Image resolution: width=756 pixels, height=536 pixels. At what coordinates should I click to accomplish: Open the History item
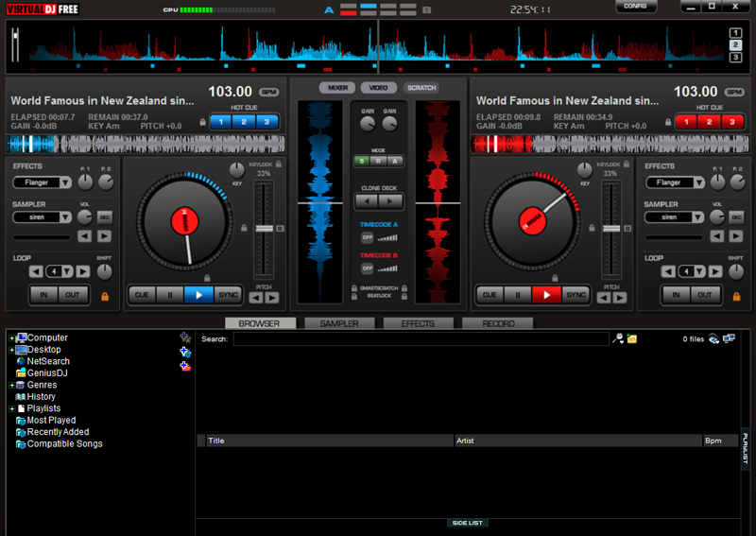(36, 397)
